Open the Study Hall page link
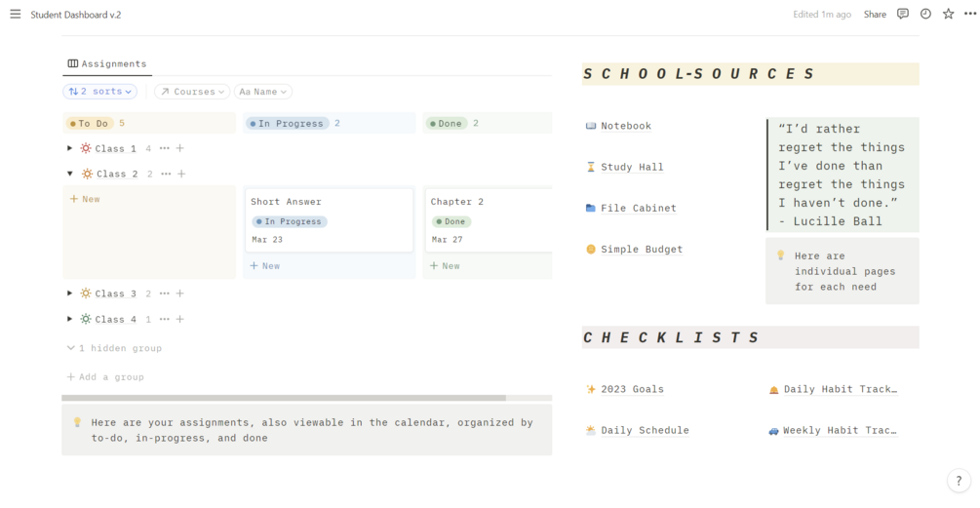 [631, 167]
